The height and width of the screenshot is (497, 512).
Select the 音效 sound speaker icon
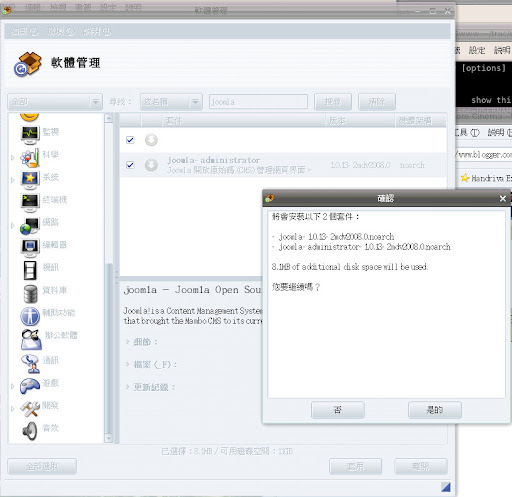(x=30, y=431)
